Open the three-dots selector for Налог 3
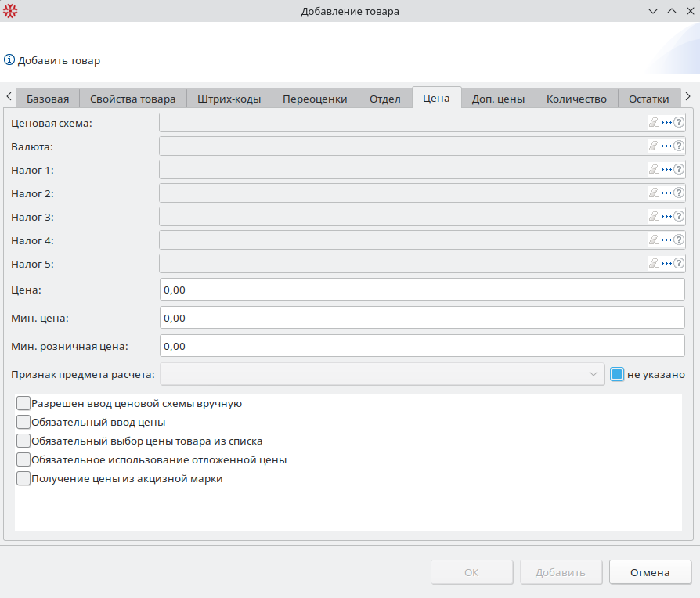The image size is (700, 598). coord(667,217)
